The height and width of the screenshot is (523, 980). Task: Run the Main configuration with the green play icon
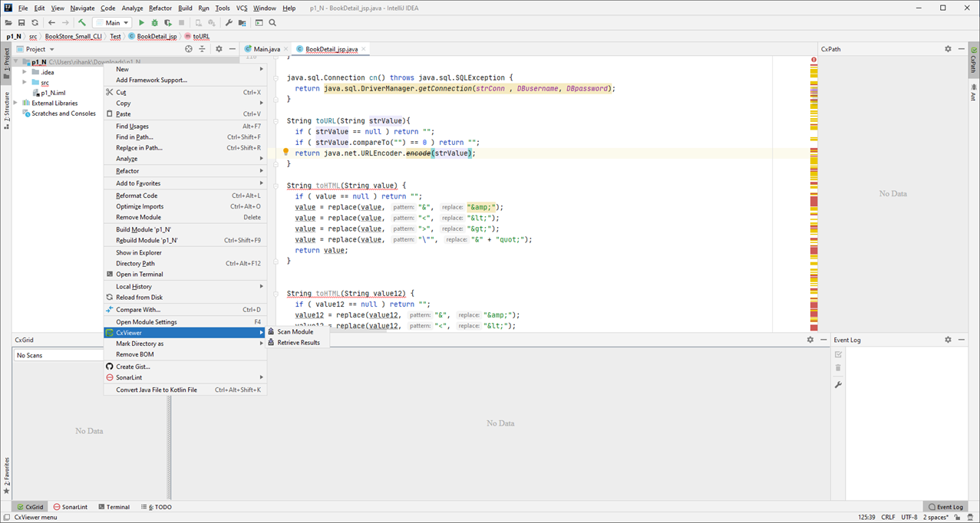[x=141, y=23]
